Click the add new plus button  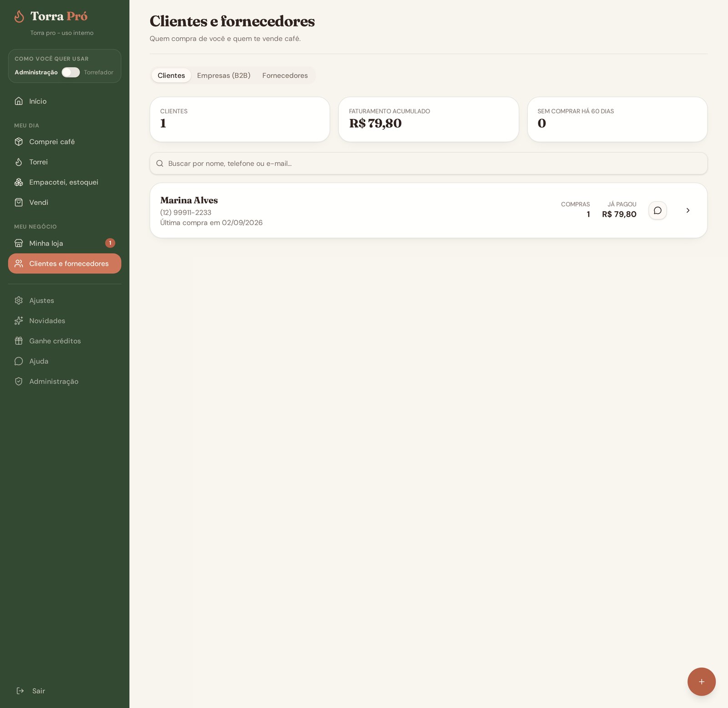(x=702, y=682)
